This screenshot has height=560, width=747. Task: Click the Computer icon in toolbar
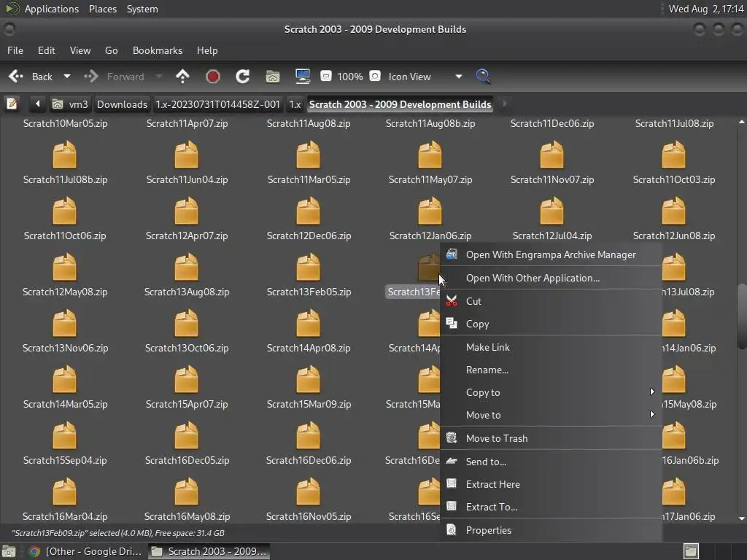pos(303,76)
